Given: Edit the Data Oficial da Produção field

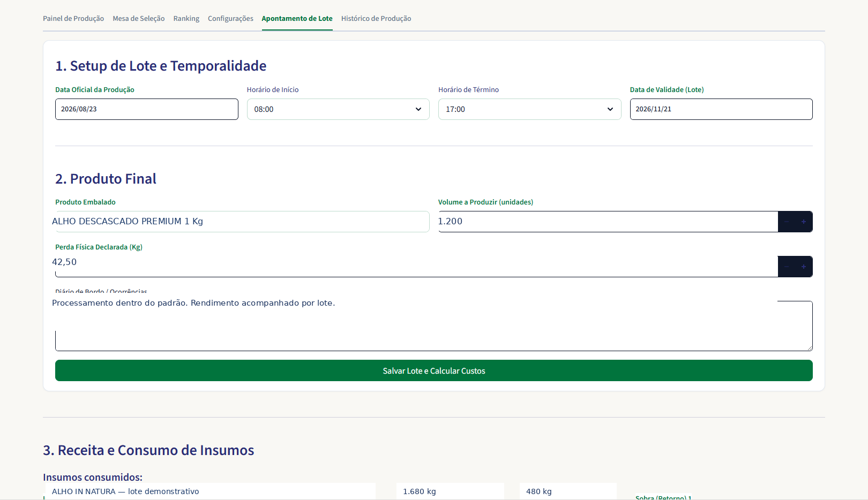Looking at the screenshot, I should 147,109.
